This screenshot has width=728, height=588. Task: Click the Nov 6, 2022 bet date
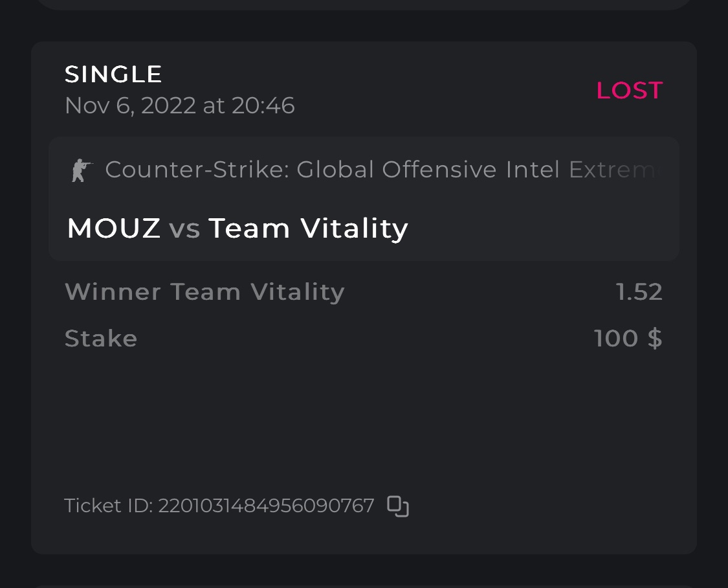(x=179, y=106)
